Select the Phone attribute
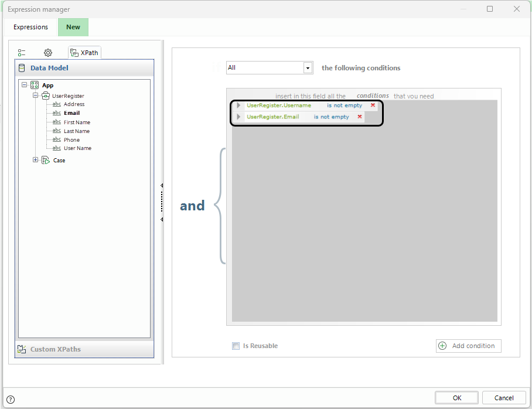Viewport: 532px width, 409px height. coord(71,140)
